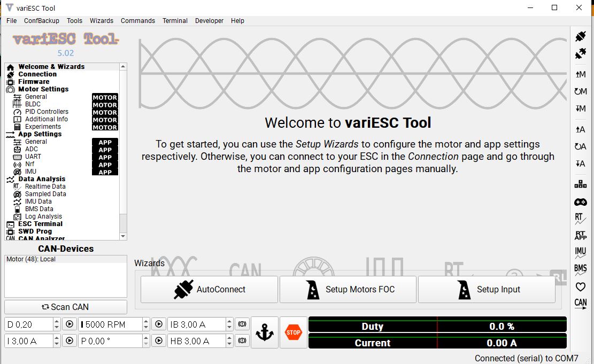Click the disconnect plug icon in right toolbar
The image size is (594, 364).
pos(580,54)
